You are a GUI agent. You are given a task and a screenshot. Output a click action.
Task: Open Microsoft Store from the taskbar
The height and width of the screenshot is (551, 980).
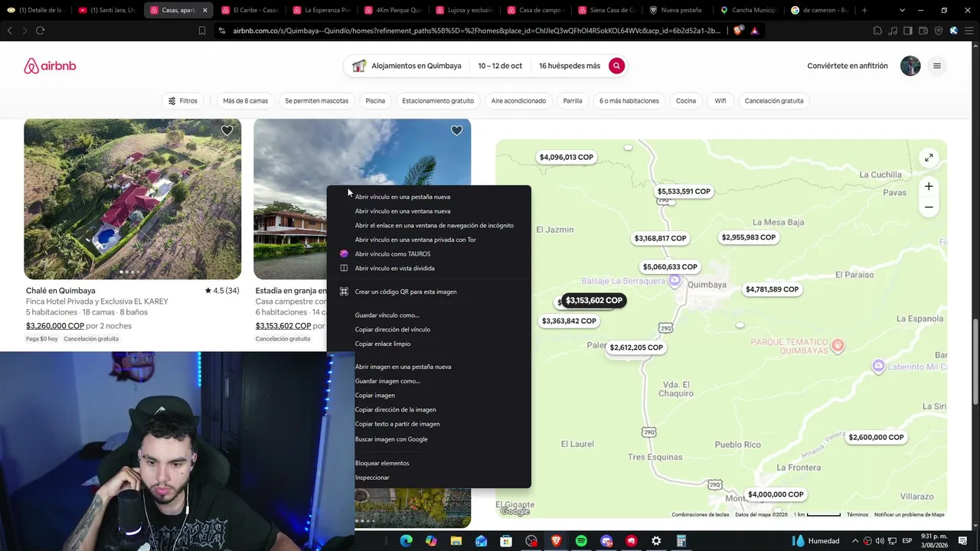pyautogui.click(x=506, y=541)
